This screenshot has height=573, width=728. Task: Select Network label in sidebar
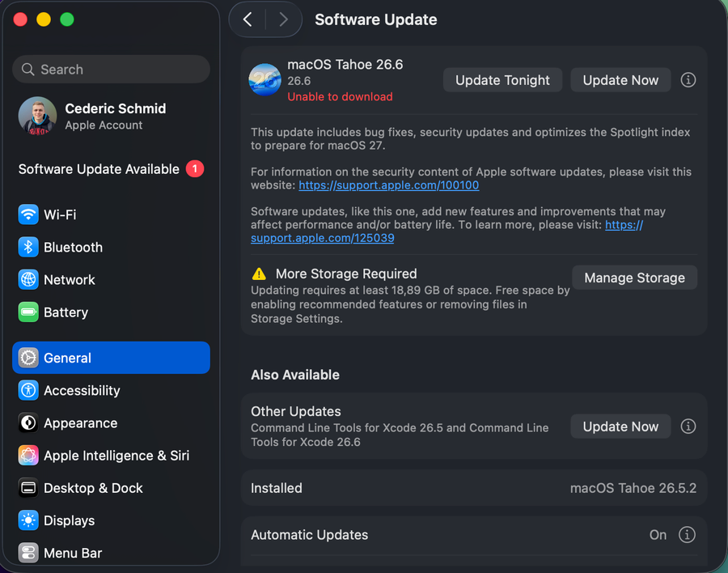[70, 280]
